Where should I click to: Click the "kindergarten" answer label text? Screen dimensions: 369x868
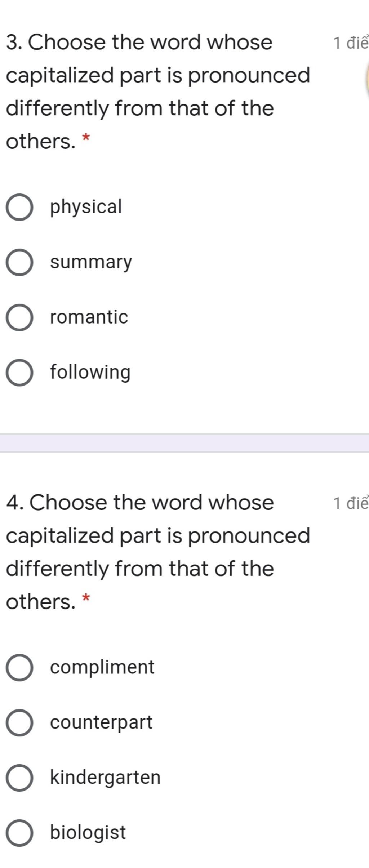tap(105, 778)
